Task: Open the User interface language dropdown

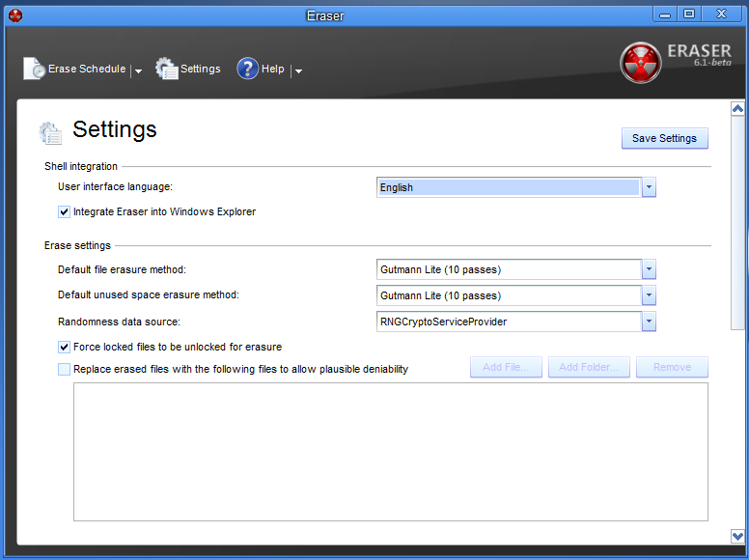Action: (649, 187)
